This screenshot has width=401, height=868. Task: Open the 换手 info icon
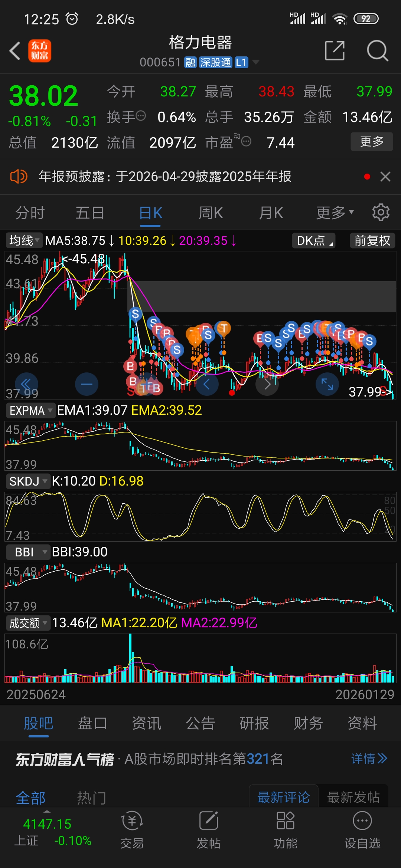141,116
